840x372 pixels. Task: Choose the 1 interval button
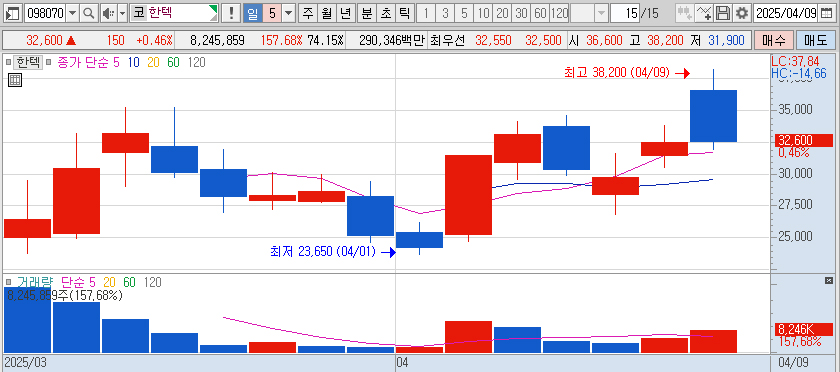[426, 13]
